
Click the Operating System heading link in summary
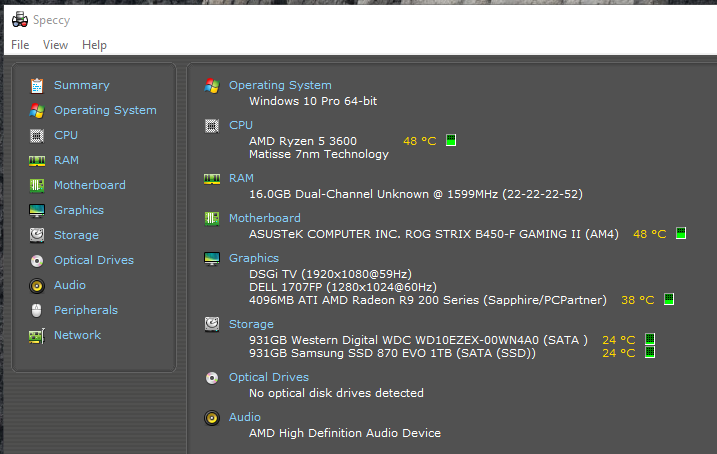pos(280,85)
